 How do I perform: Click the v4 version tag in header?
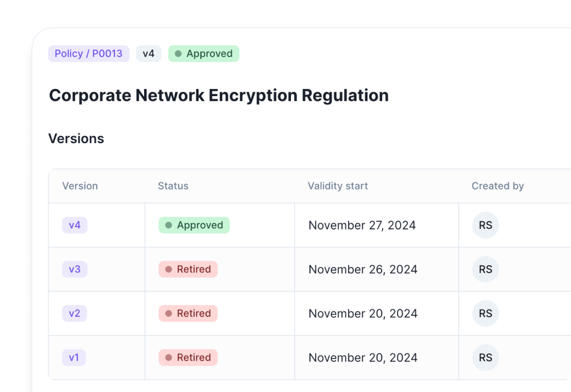click(x=148, y=53)
